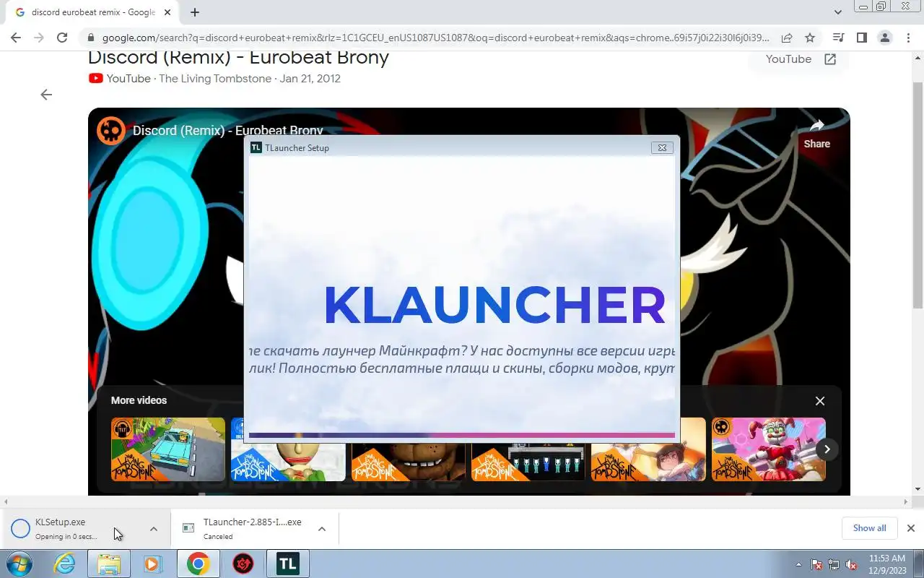Launch Internet Explorer from the taskbar
The height and width of the screenshot is (578, 924).
click(x=64, y=564)
